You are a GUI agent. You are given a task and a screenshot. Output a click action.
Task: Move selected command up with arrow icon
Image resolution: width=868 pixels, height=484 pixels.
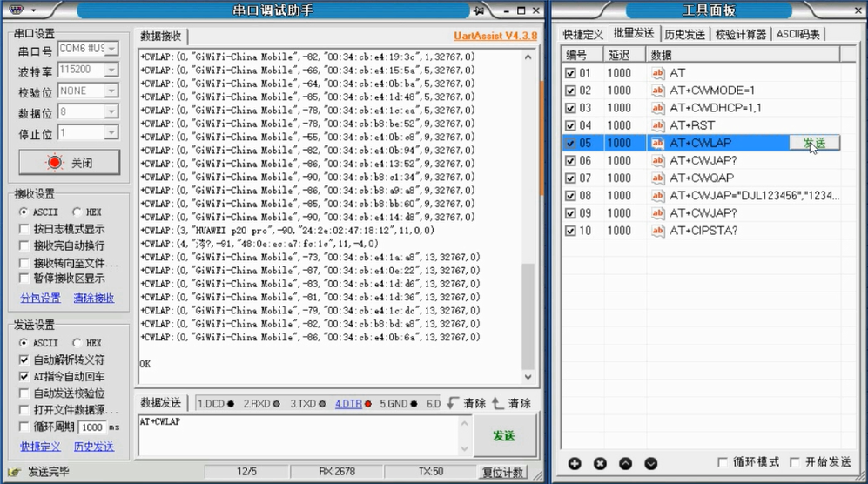point(626,463)
